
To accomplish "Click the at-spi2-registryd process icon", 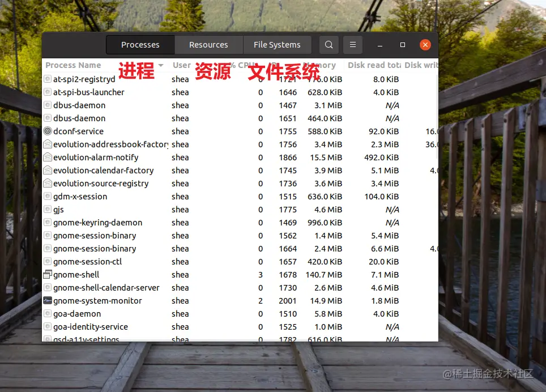I will click(48, 79).
